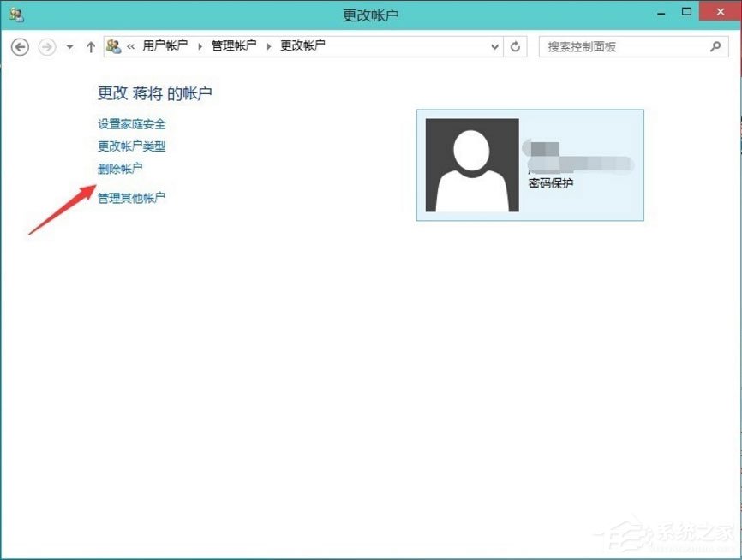Open 设置家庭安全 settings
The image size is (742, 560).
point(132,124)
